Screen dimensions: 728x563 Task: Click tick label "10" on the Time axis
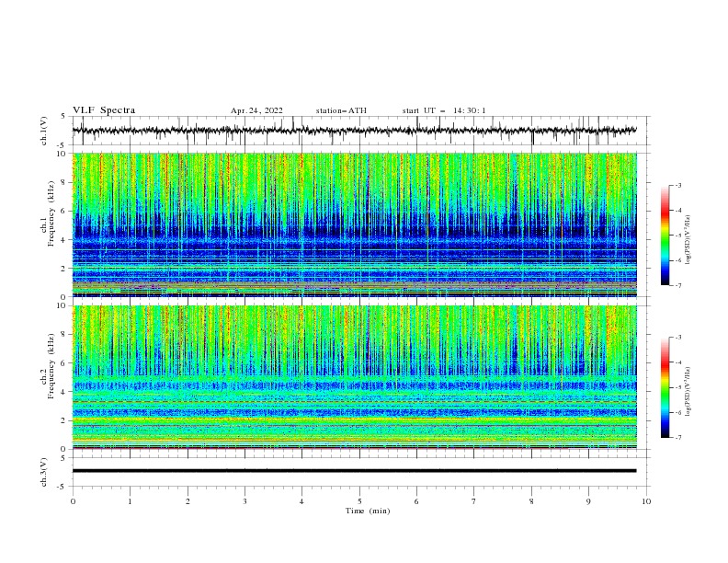[x=646, y=501]
